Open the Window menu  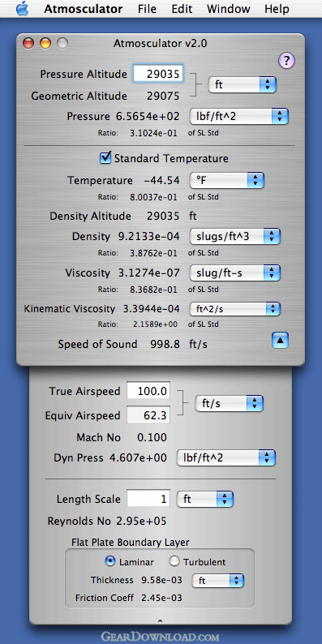click(x=229, y=9)
